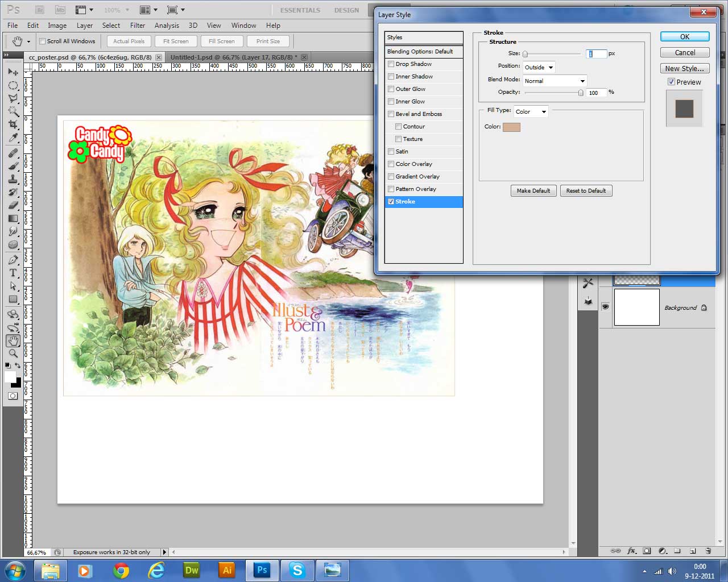Screen dimensions: 728x582
Task: Open the Fill Type dropdown
Action: 531,111
